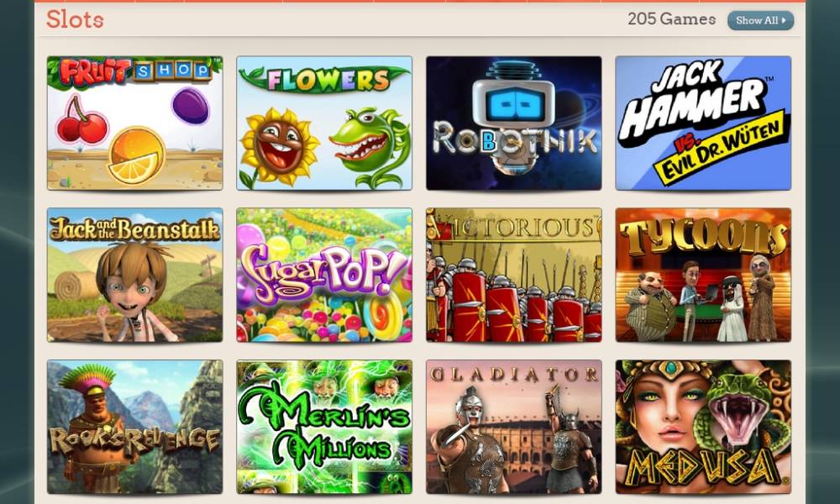Click the Slots section heading
Image resolution: width=840 pixels, height=504 pixels.
pos(75,19)
